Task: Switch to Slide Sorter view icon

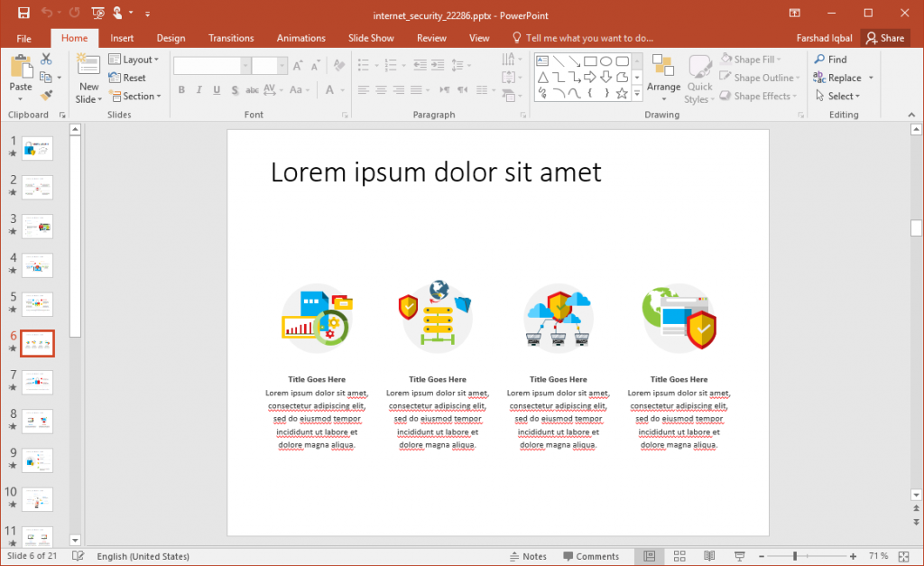Action: [x=679, y=555]
